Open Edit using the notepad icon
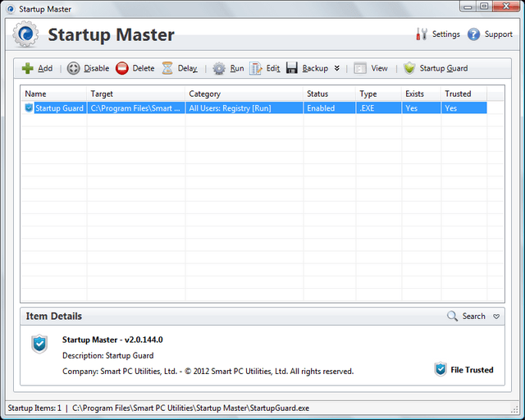This screenshot has height=420, width=525. [x=256, y=69]
